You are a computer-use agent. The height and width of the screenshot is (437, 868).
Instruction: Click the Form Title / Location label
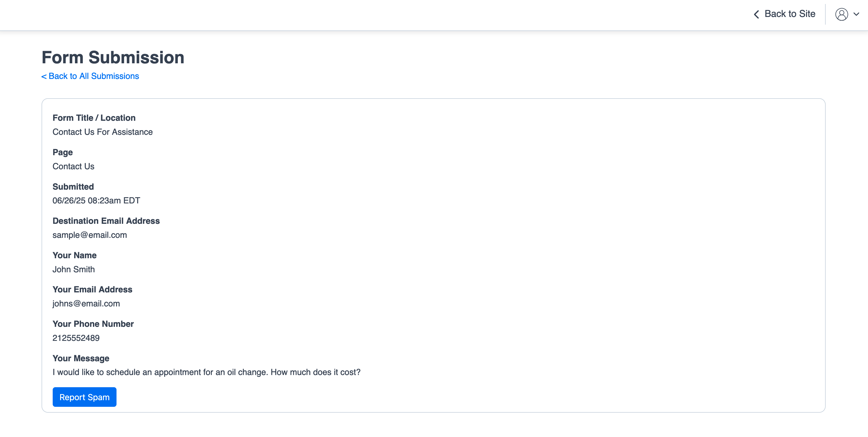click(94, 118)
